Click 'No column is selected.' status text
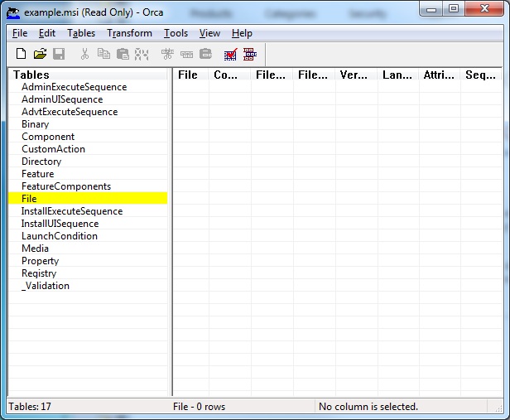 pos(368,407)
